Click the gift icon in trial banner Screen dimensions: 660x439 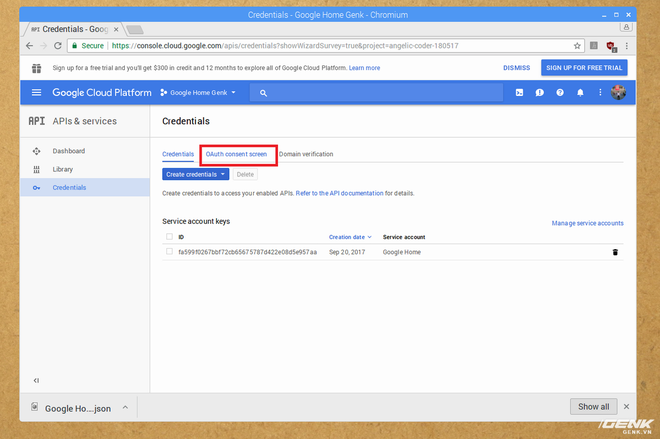(x=37, y=68)
